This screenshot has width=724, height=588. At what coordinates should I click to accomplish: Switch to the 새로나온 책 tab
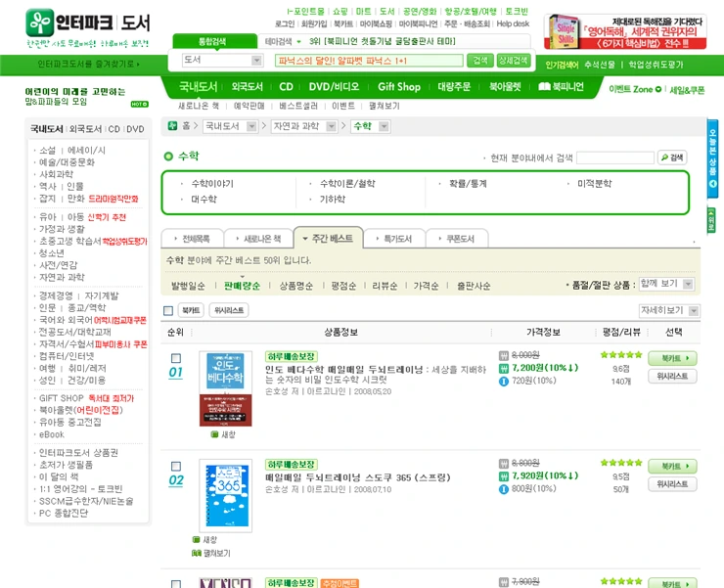[258, 239]
